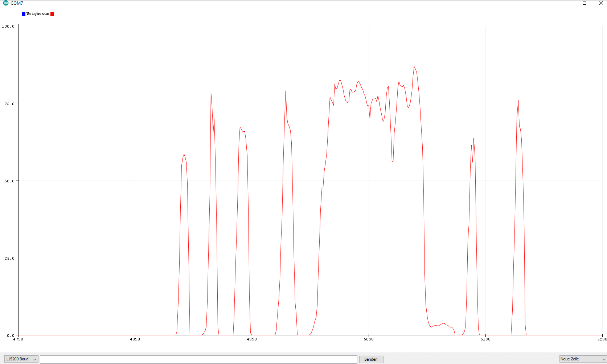The height and width of the screenshot is (364, 607).
Task: Click the 50.0 y-axis label
Action: [x=9, y=181]
